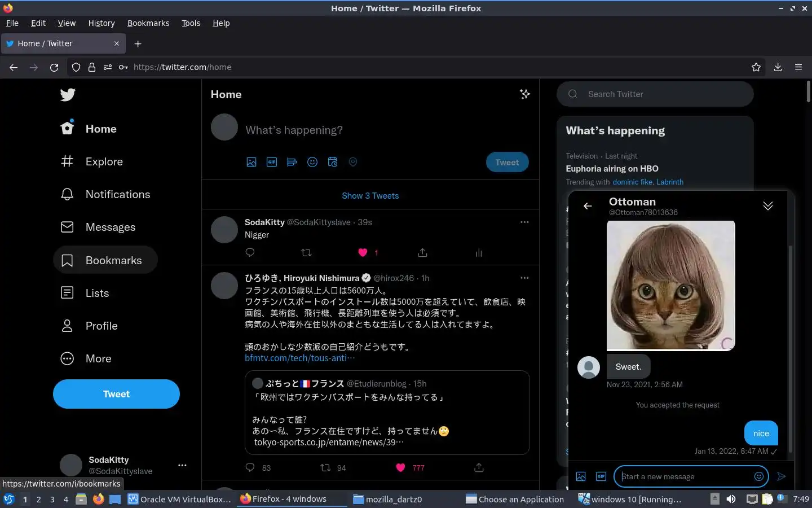View analytics for SodaKitty's tweet

(479, 252)
